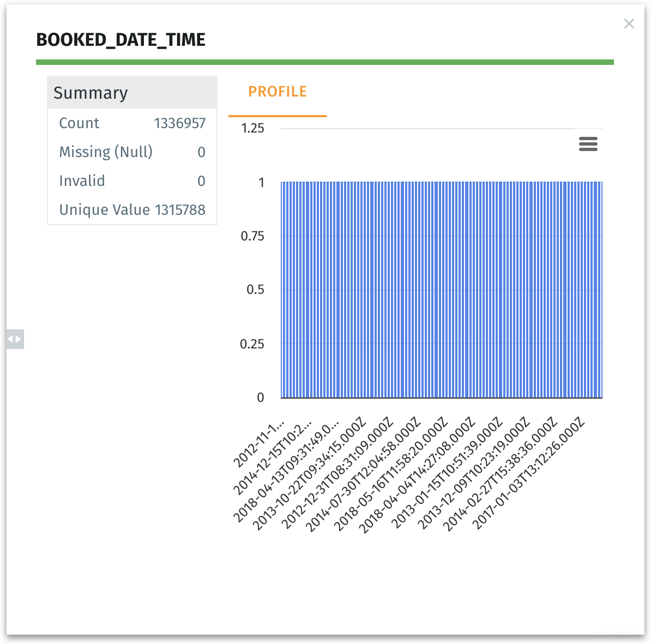Switch to the PROFILE tab
Screen dimensions: 651x644
click(278, 92)
